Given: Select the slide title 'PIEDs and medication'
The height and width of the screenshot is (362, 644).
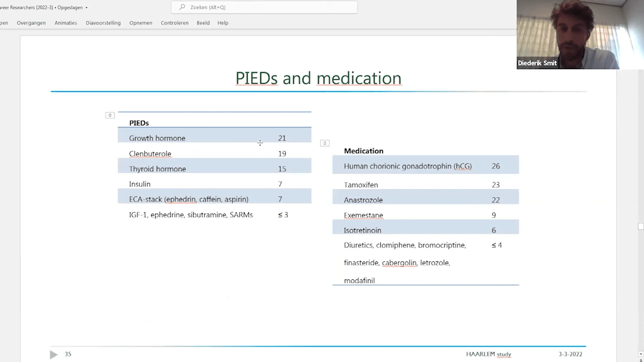Looking at the screenshot, I should [318, 78].
